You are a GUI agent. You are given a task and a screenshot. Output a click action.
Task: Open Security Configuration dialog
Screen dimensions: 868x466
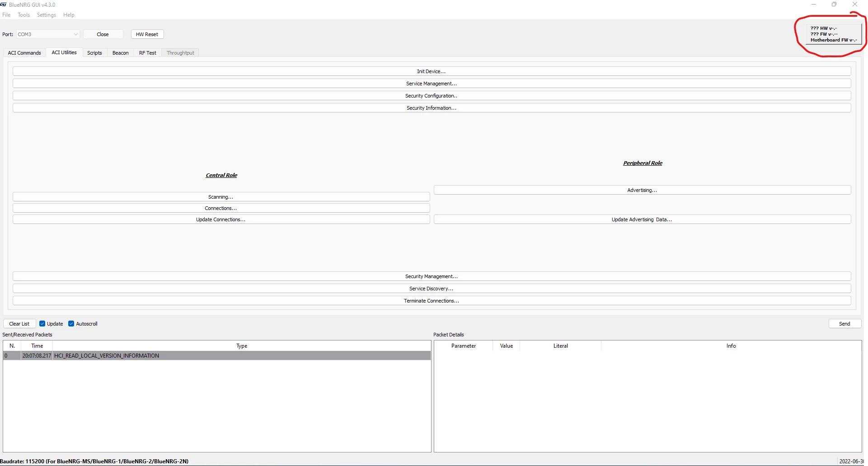[432, 96]
